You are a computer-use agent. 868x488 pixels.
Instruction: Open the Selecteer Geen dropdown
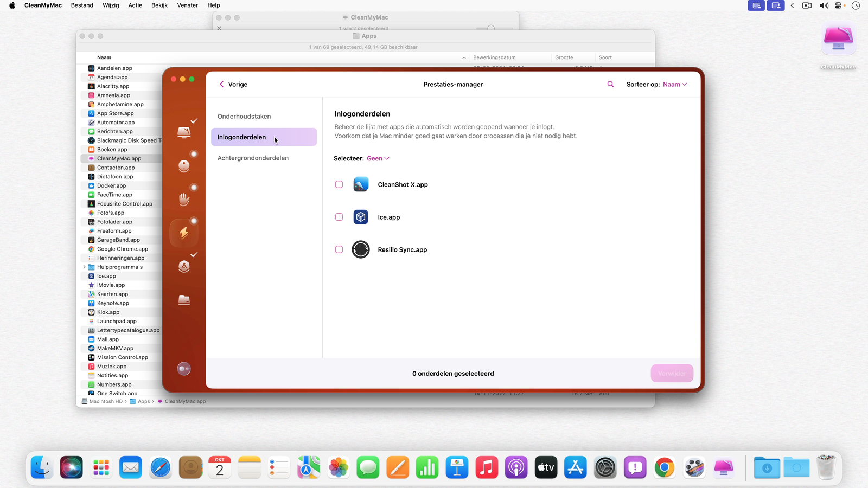(x=378, y=158)
